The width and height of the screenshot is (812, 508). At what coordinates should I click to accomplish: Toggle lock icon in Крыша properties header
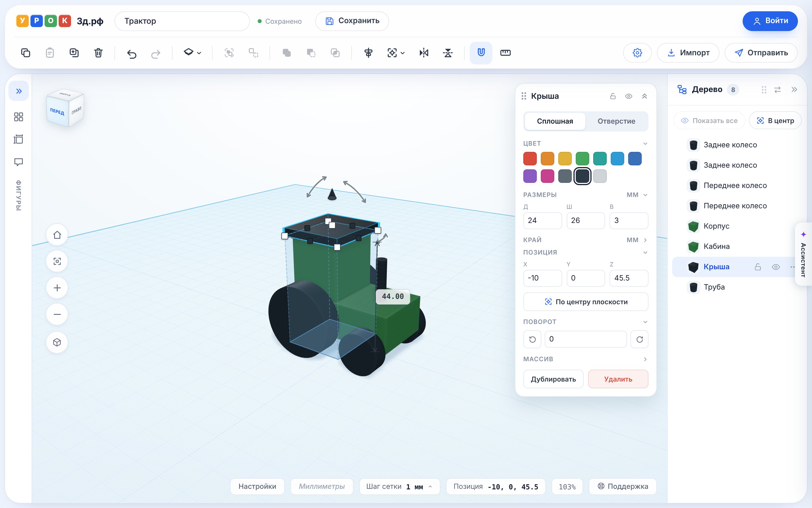pos(613,97)
